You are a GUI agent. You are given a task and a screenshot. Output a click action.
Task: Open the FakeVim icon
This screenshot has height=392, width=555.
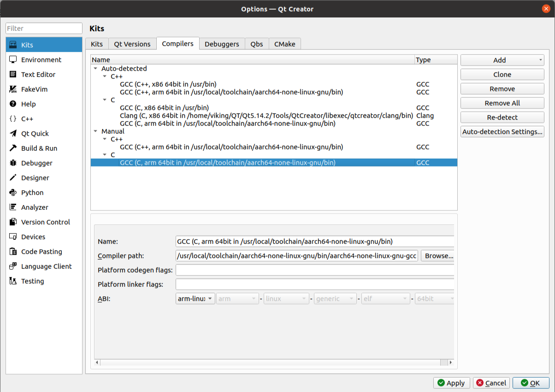pos(13,89)
